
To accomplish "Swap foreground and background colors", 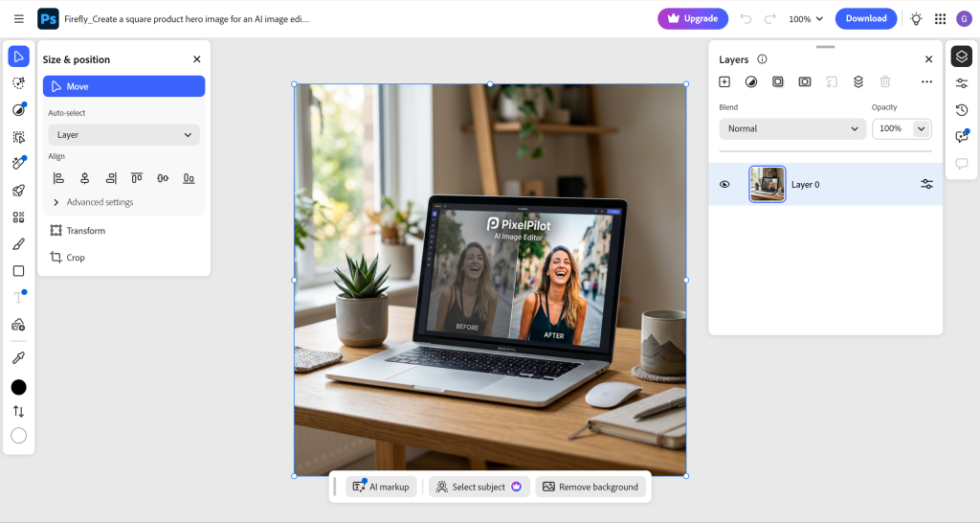I will [19, 412].
